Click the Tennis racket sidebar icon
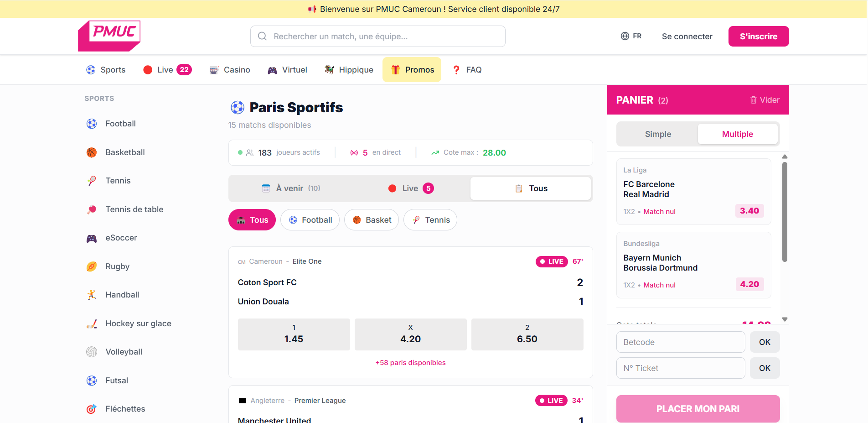The image size is (868, 423). pos(92,181)
